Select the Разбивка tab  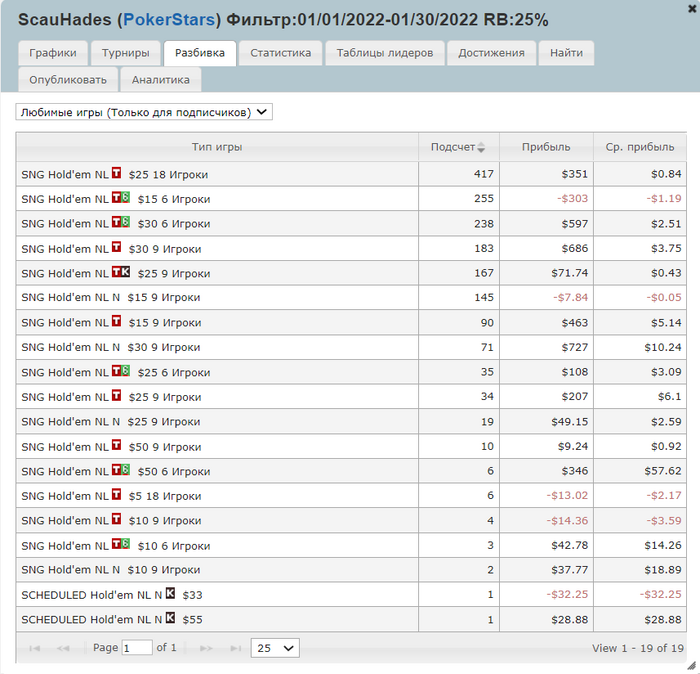pyautogui.click(x=200, y=53)
